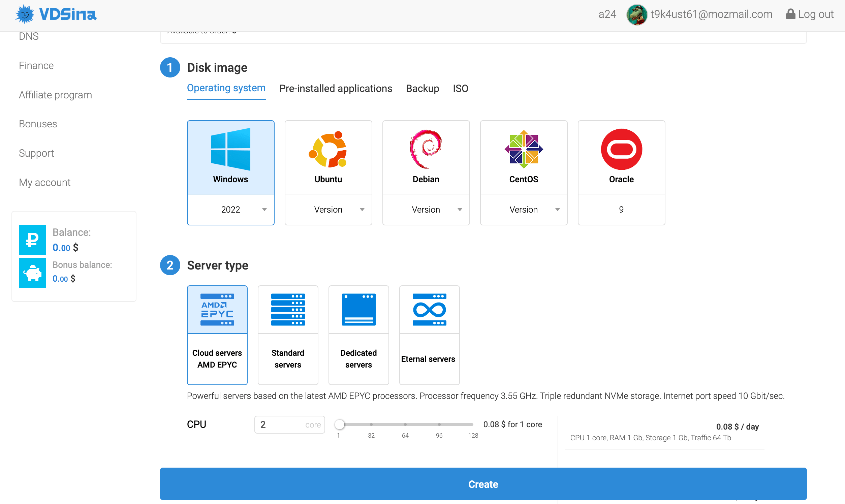Open the Debian Version dropdown
This screenshot has width=845, height=504.
[x=426, y=210]
